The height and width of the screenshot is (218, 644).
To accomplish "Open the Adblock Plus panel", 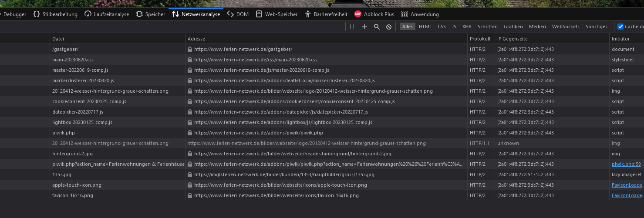I will (x=374, y=14).
